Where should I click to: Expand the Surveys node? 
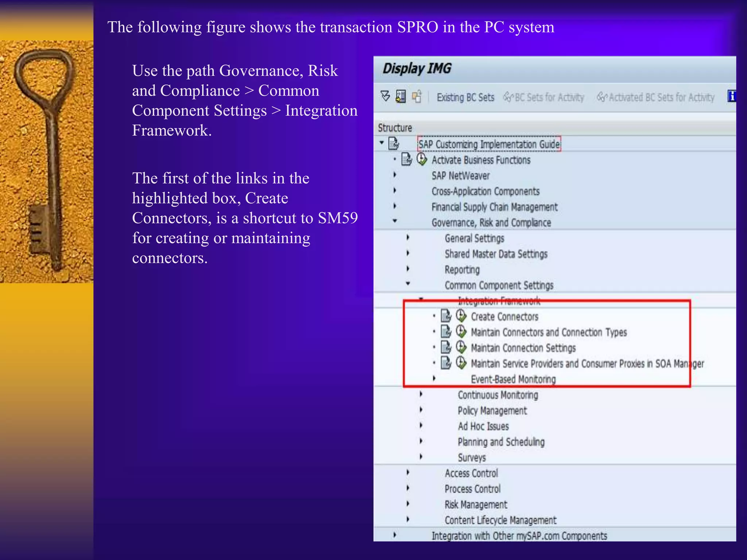click(x=421, y=457)
